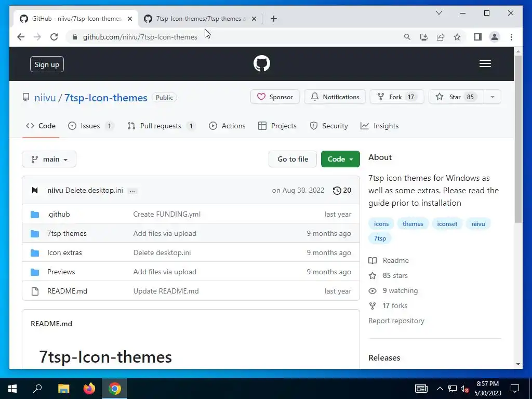Open the Pull requests tab
The height and width of the screenshot is (399, 532).
pyautogui.click(x=161, y=126)
